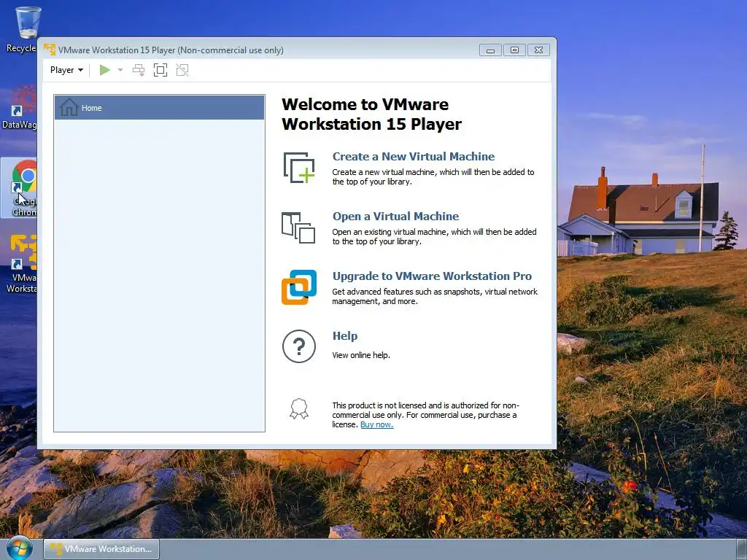Click 'Create a new virtual machine' description text

433,176
